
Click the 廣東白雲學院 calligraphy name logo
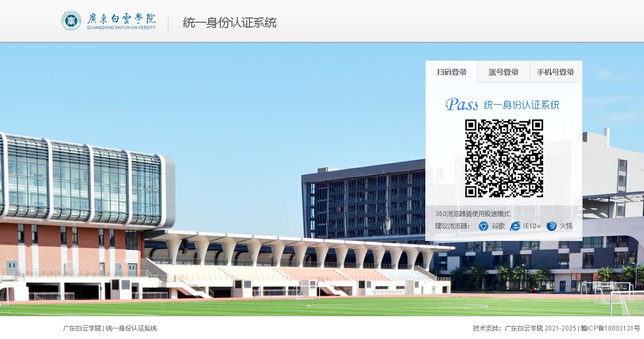[x=121, y=19]
